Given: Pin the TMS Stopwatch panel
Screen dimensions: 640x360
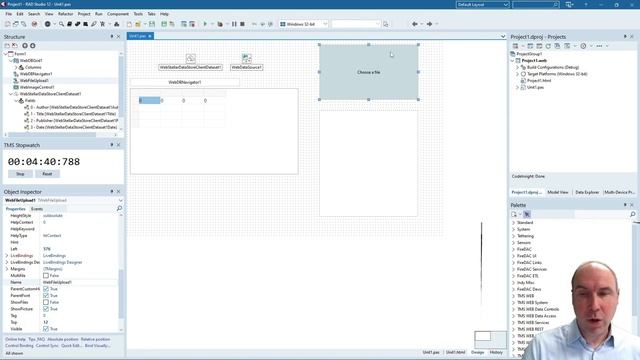Looking at the screenshot, I should (x=112, y=145).
